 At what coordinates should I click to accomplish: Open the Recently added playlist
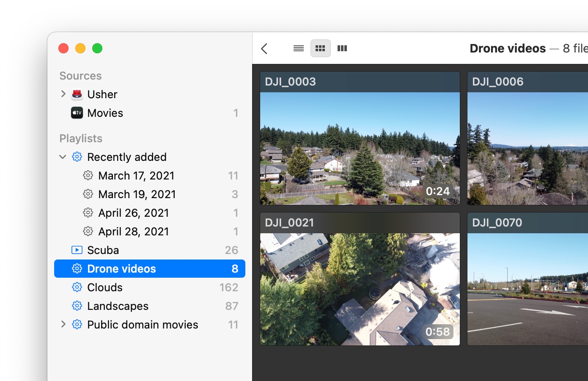pos(150,157)
